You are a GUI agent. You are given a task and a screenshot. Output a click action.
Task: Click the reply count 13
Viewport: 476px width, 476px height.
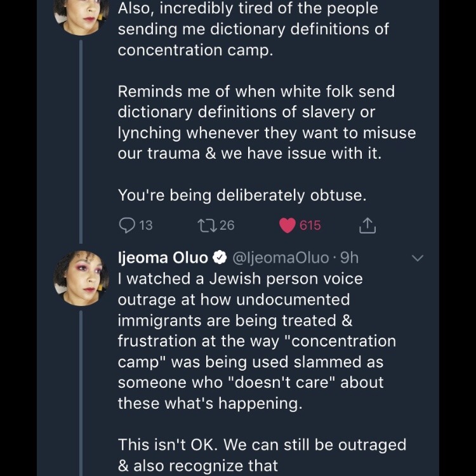146,225
